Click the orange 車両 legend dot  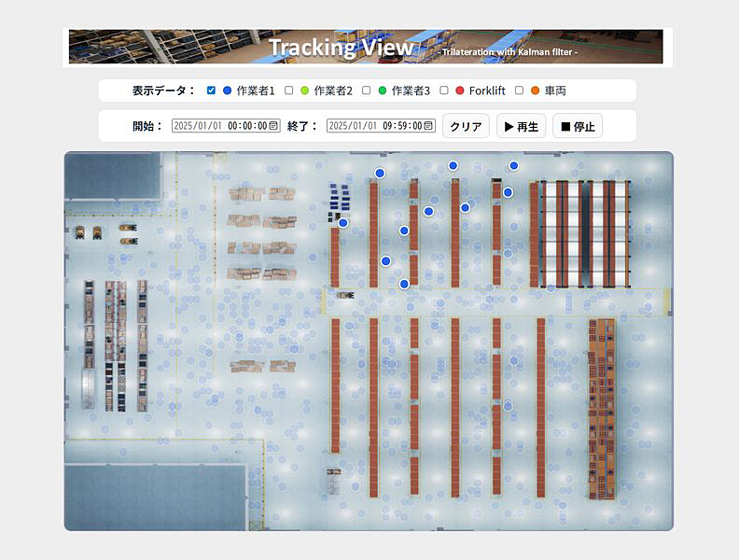click(x=535, y=91)
